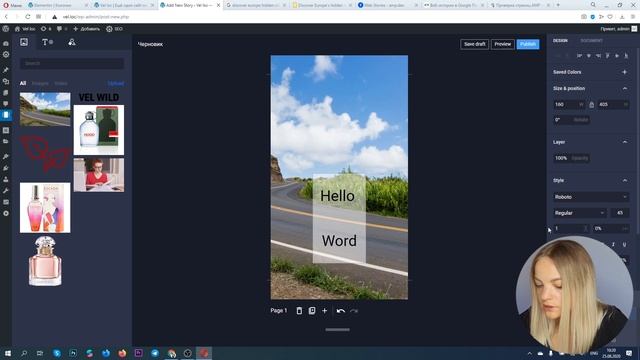
Task: Open the Regular font weight dropdown
Action: 579,213
